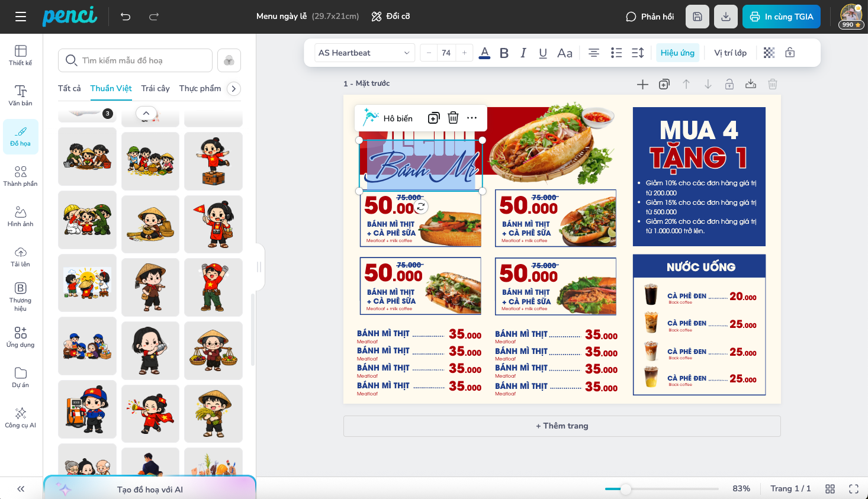Toggle italic text style
Image resolution: width=868 pixels, height=499 pixels.
(x=523, y=53)
